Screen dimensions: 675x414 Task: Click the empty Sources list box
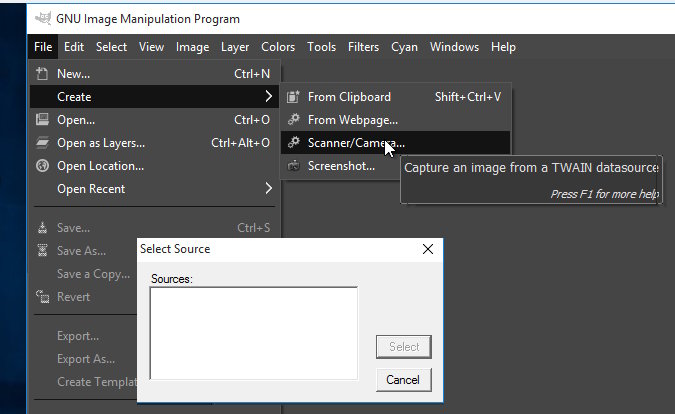[254, 333]
